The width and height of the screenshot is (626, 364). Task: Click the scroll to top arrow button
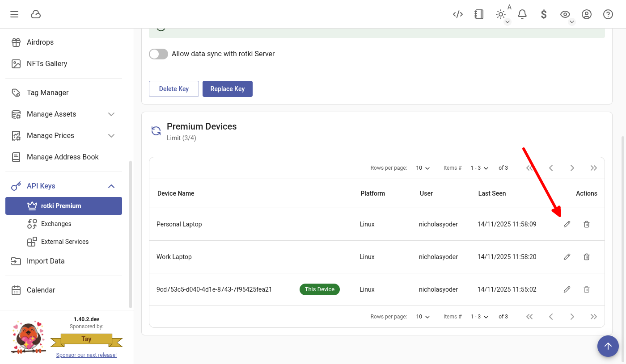click(608, 346)
